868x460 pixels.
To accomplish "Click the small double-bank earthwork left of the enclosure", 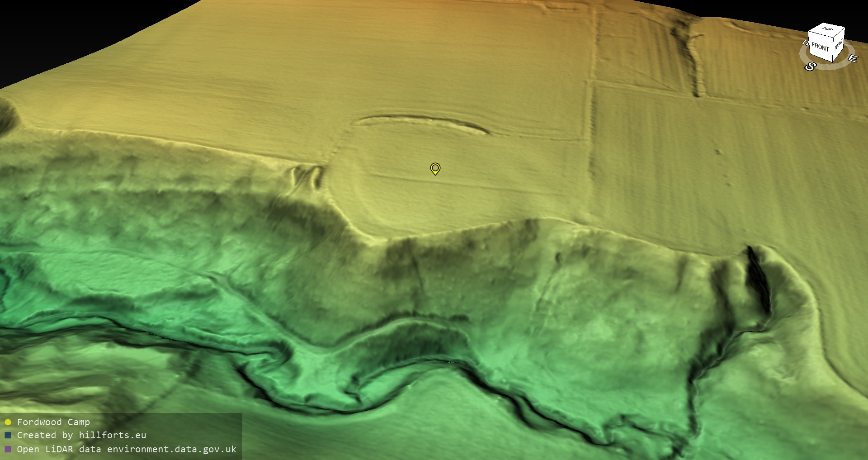I will point(308,175).
